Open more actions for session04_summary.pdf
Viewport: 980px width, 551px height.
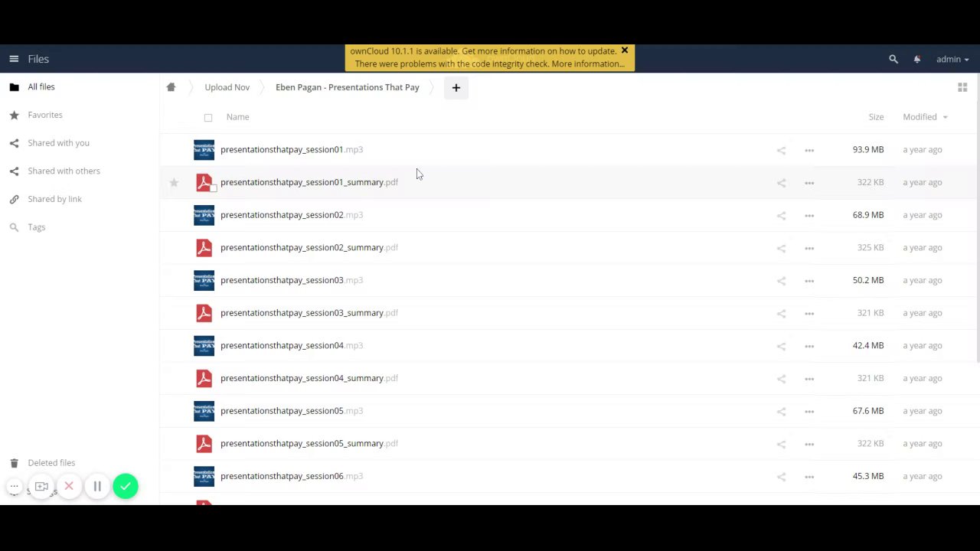[x=809, y=379]
